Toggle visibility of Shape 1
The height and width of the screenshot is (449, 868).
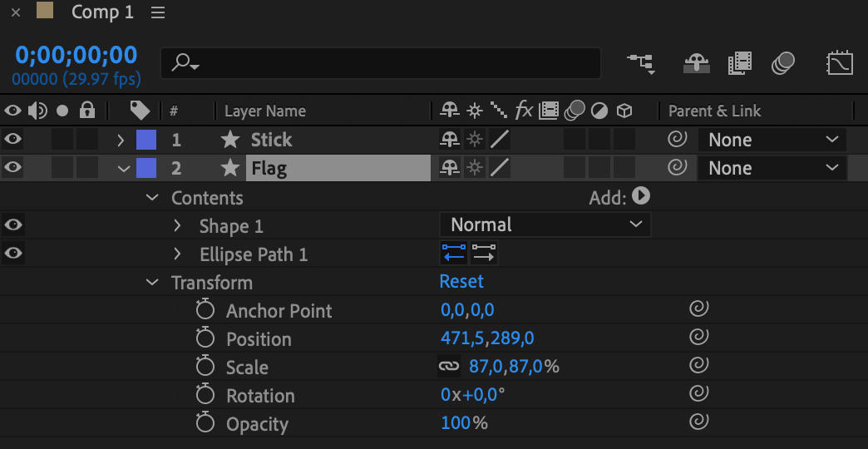(13, 224)
